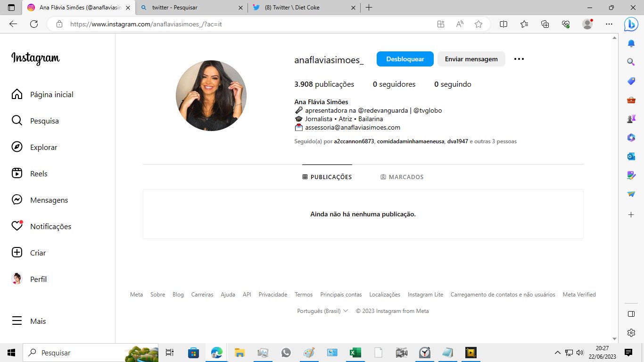Click the browser back arrow
This screenshot has width=644, height=362.
pos(13,24)
